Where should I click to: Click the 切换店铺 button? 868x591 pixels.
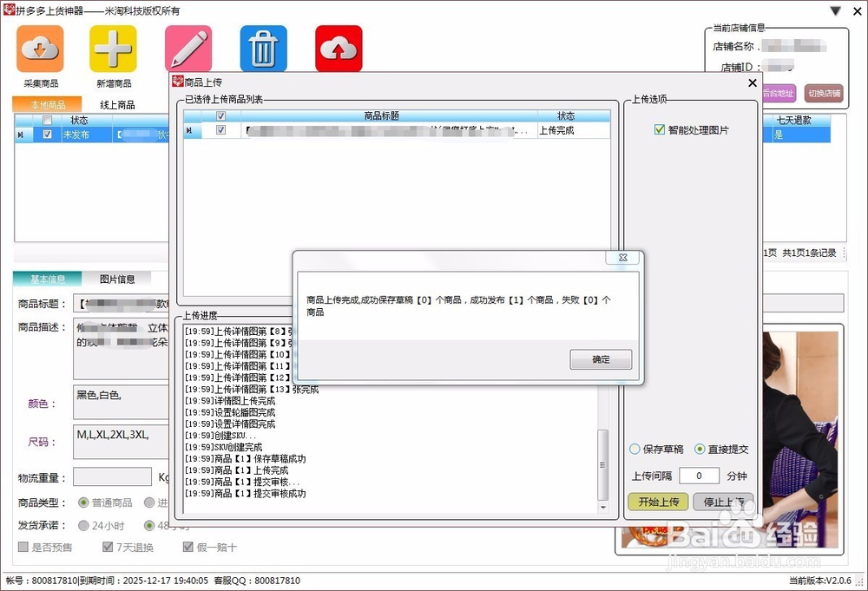click(824, 93)
